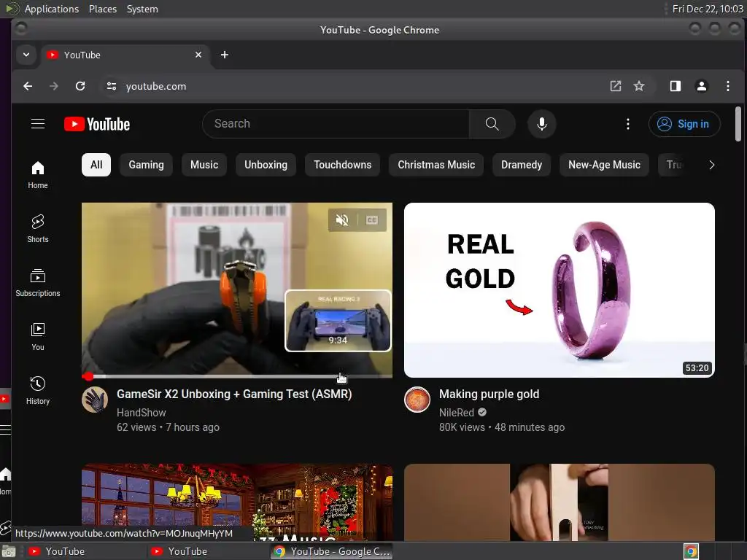Open the REAL GOLD video thumbnail
Image resolution: width=747 pixels, height=560 pixels.
point(560,290)
